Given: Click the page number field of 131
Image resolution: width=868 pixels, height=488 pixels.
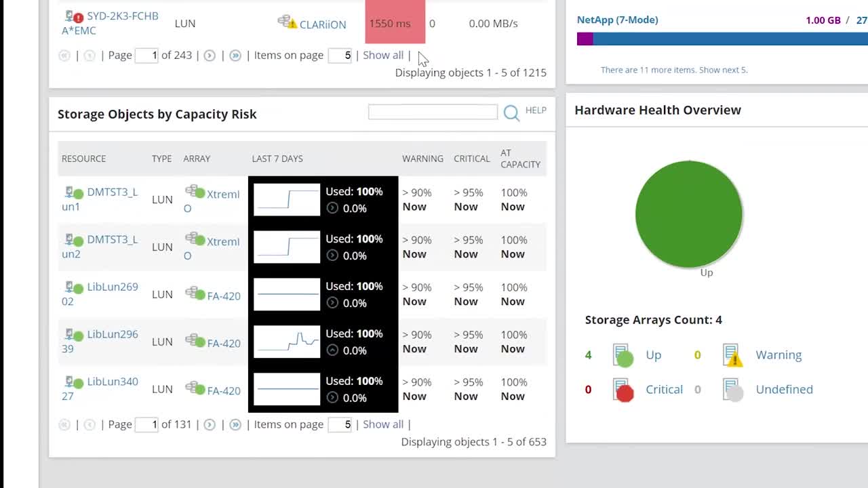Looking at the screenshot, I should tap(146, 424).
